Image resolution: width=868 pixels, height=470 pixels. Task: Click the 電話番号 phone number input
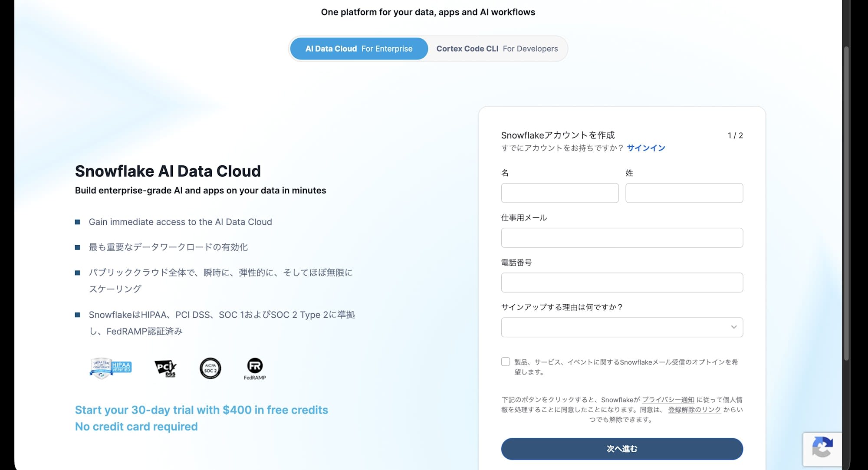622,283
